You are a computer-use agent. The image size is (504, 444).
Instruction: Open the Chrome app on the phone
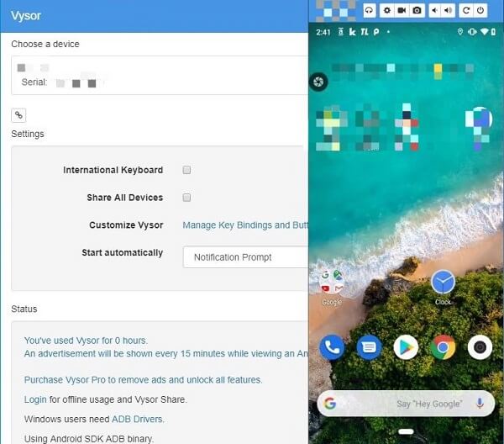[x=444, y=346]
